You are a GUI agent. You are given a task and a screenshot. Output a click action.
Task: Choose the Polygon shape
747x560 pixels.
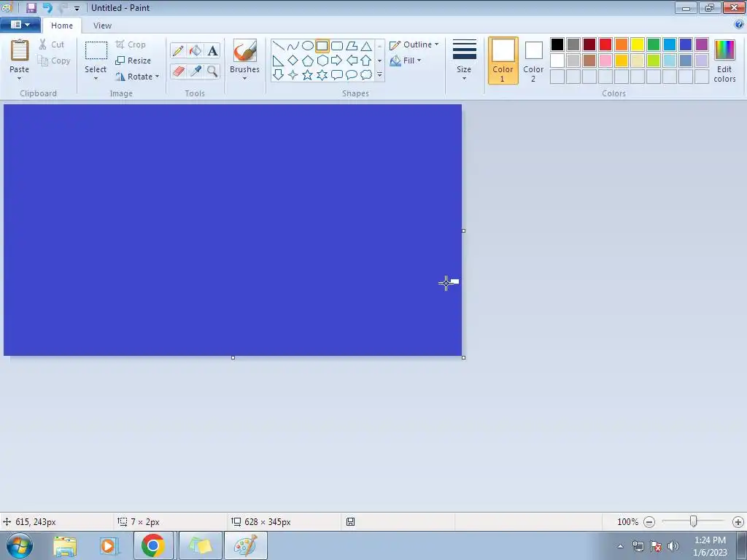[352, 46]
